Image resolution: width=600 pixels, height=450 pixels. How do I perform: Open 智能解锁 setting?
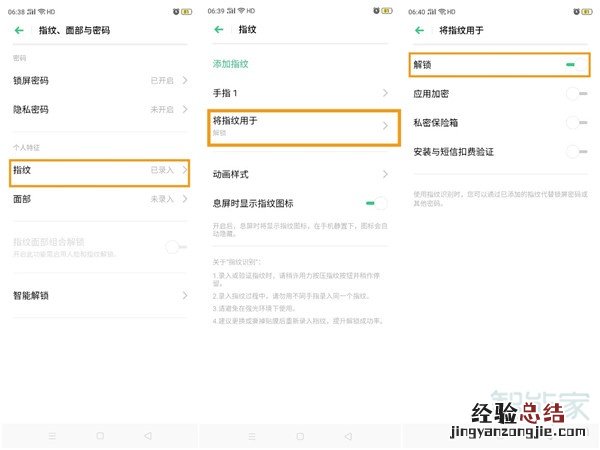[x=100, y=296]
